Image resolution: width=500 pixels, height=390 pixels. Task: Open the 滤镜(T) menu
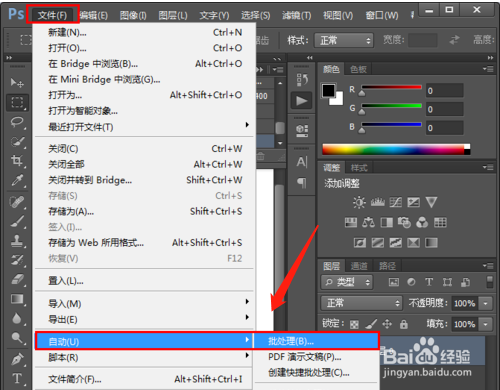click(297, 15)
